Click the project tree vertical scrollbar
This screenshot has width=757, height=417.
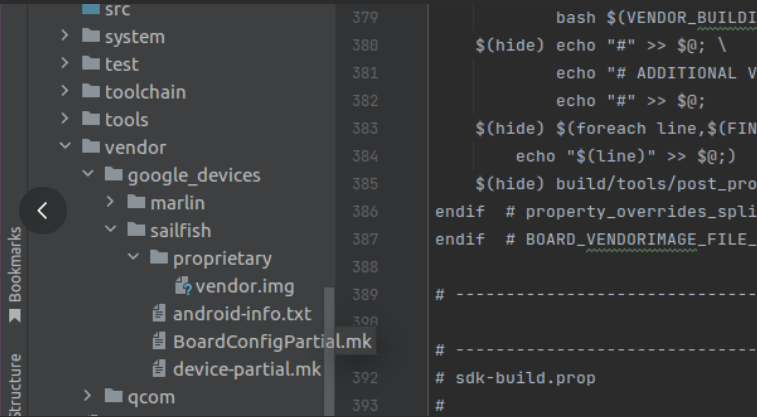329,352
